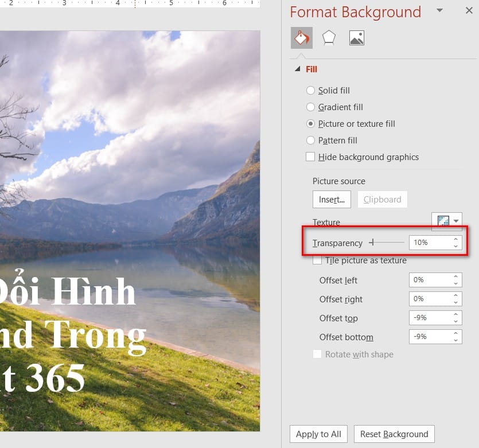Open the Texture dropdown
This screenshot has width=479, height=448.
(x=455, y=220)
